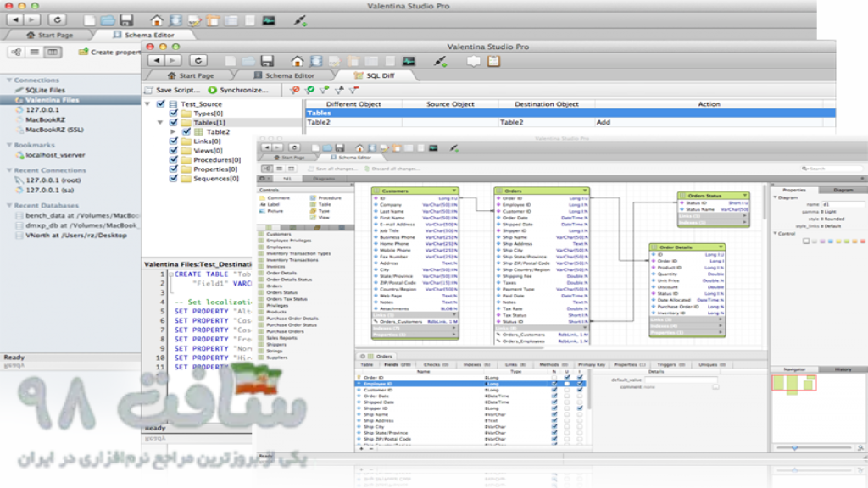Uncheck the Test_Source checkbox

(161, 103)
